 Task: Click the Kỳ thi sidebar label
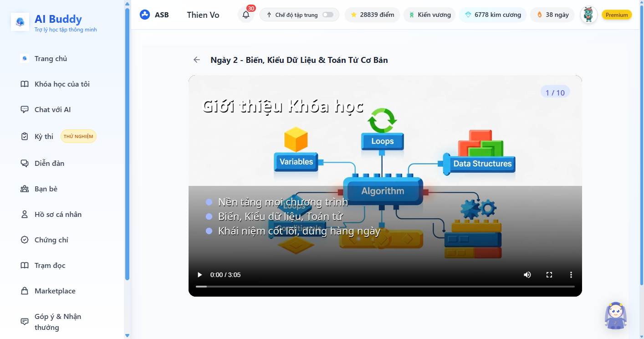pos(44,136)
